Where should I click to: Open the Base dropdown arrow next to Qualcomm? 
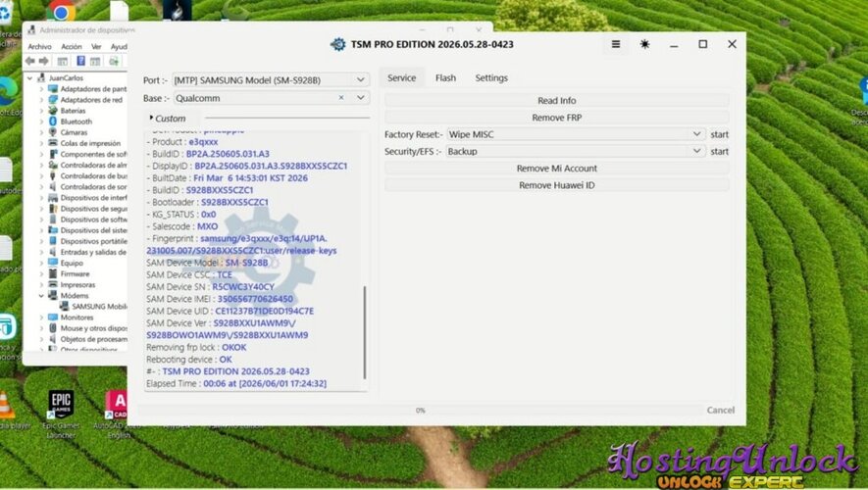pyautogui.click(x=360, y=98)
